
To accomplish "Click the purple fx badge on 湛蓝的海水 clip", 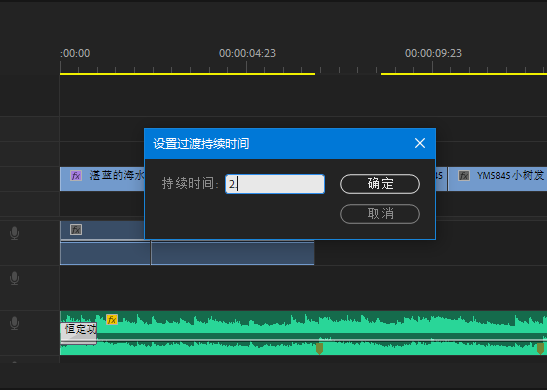I will coord(76,175).
